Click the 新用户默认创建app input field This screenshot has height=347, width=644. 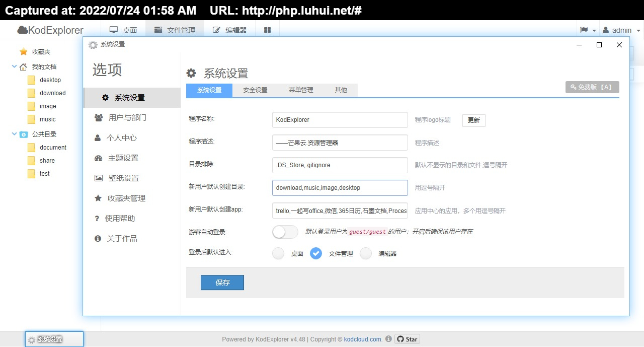pos(340,211)
